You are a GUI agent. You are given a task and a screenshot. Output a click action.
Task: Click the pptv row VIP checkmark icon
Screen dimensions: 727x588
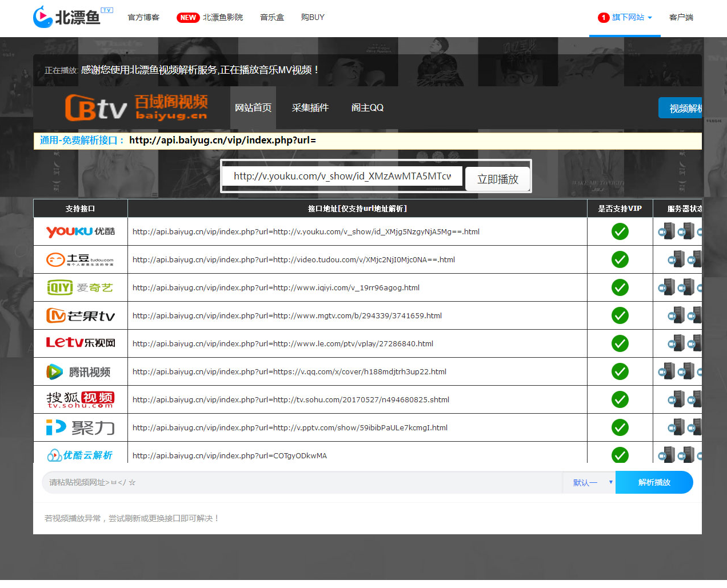(x=620, y=427)
